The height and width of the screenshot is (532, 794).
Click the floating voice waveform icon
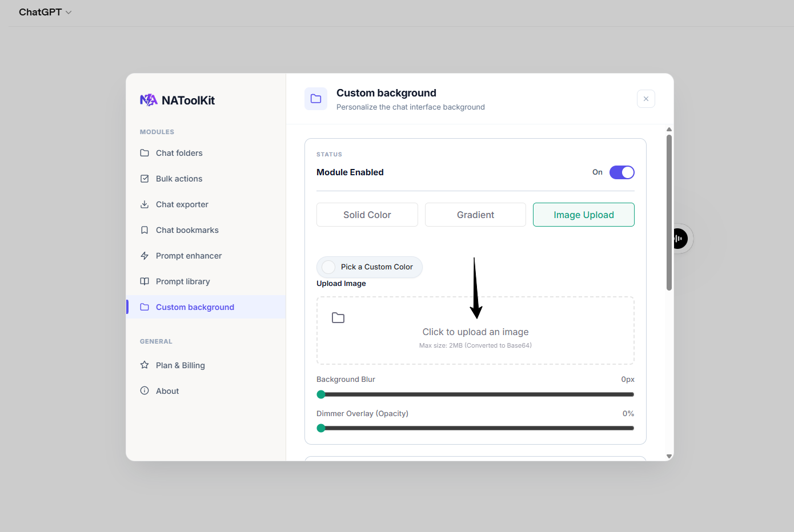[x=679, y=239]
